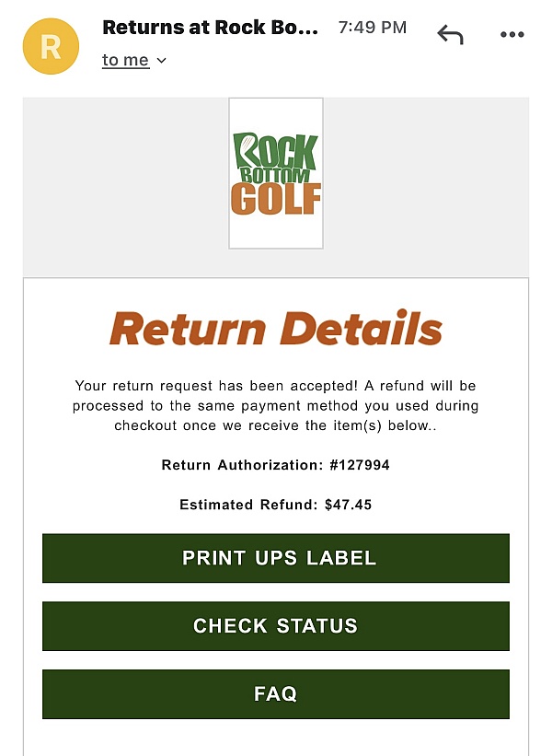Click sender name "Returns at Rock Bo..."

click(210, 28)
